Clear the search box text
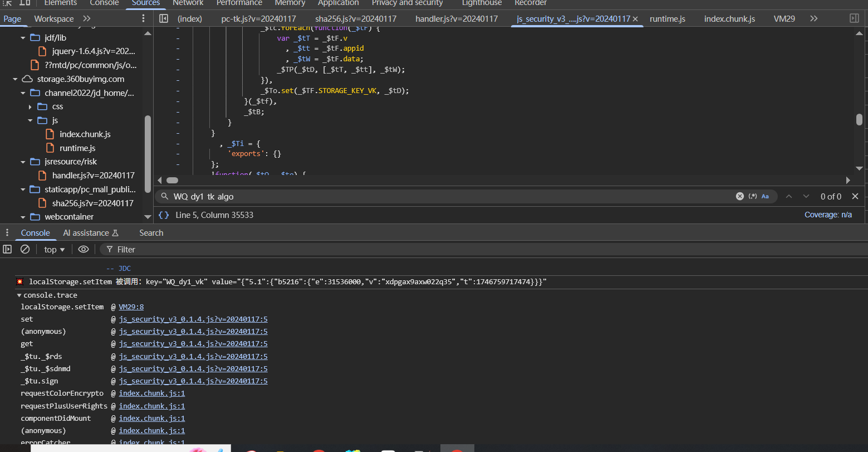Screen dimensions: 868x452 (739, 196)
